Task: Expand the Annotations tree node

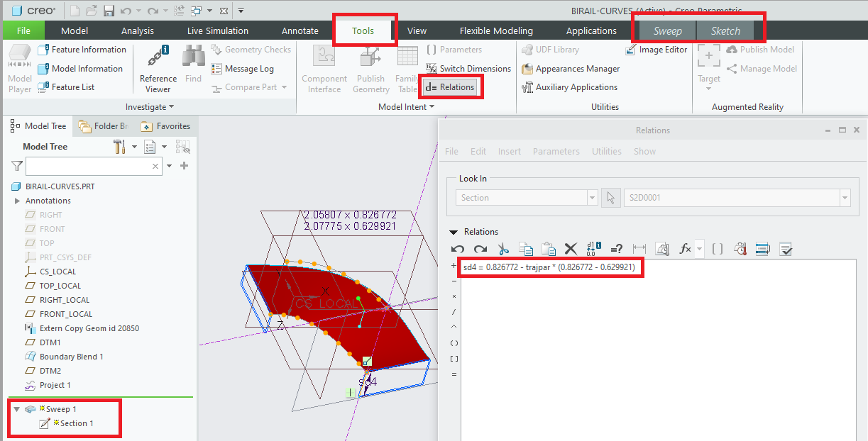Action: click(17, 201)
